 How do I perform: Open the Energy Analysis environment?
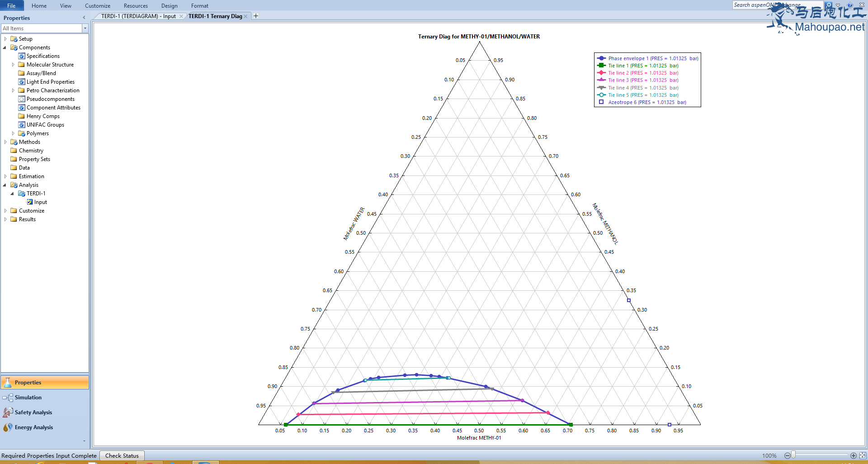(45, 427)
